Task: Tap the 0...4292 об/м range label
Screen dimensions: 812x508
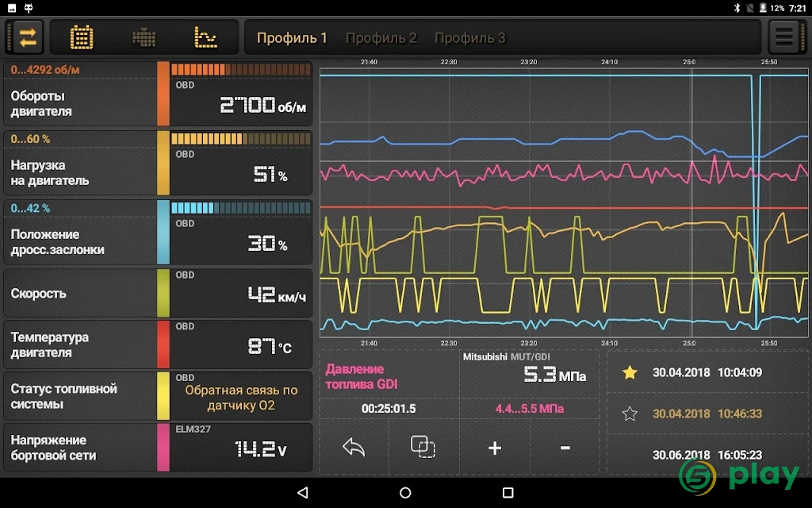Action: tap(45, 70)
